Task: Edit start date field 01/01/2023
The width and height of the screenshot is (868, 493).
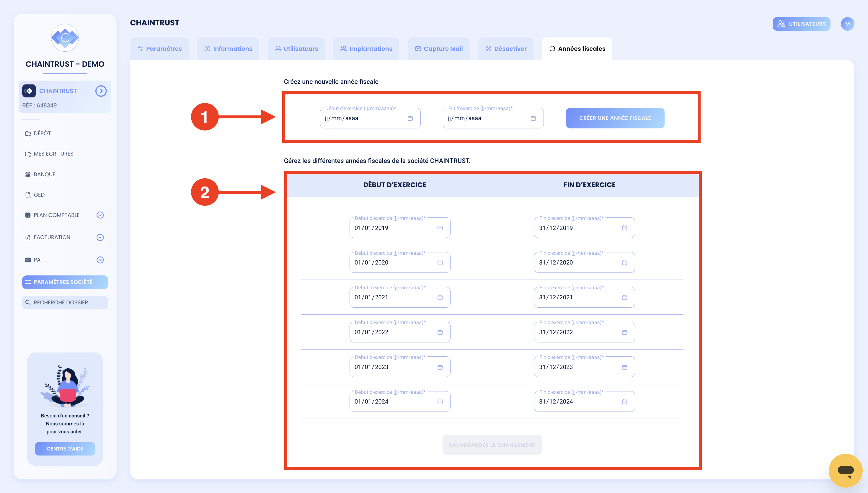Action: point(400,367)
